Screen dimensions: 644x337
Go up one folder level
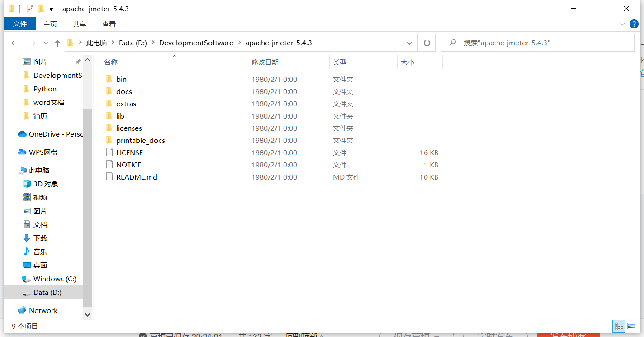[x=57, y=43]
